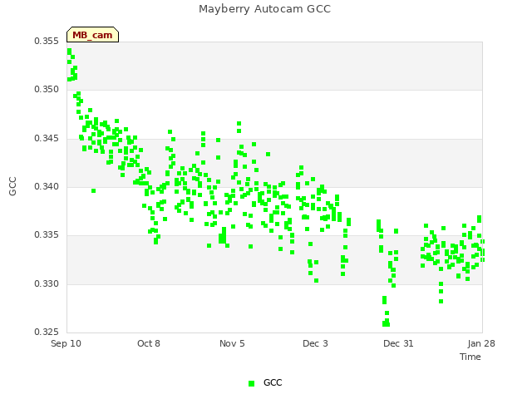Click the MB_cam label tag
532x399 pixels.
[x=92, y=35]
